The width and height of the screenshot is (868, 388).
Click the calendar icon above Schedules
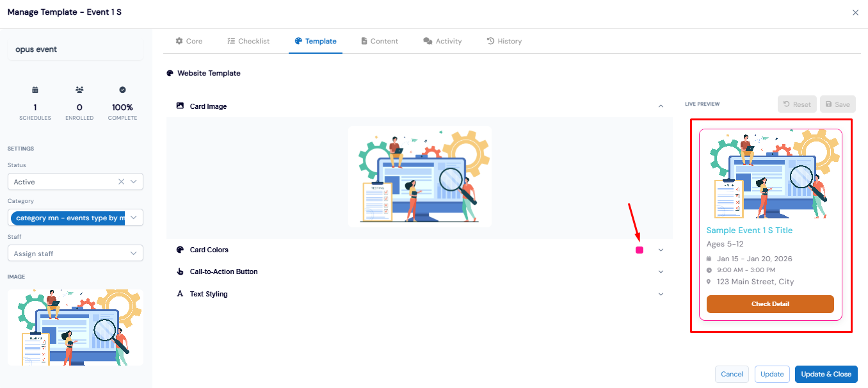coord(35,90)
